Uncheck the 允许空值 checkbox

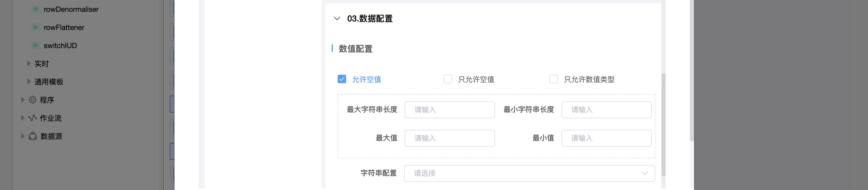click(342, 79)
